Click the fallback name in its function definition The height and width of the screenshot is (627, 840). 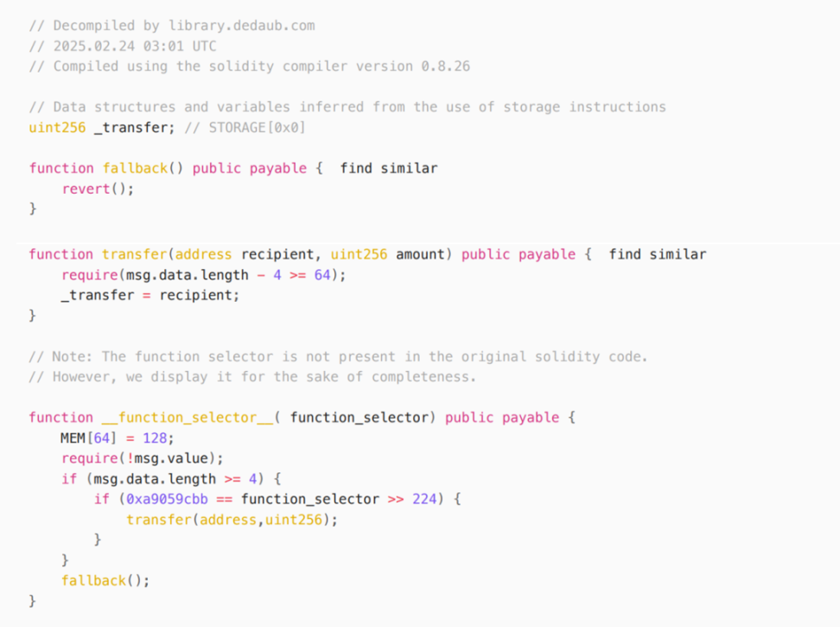click(135, 169)
